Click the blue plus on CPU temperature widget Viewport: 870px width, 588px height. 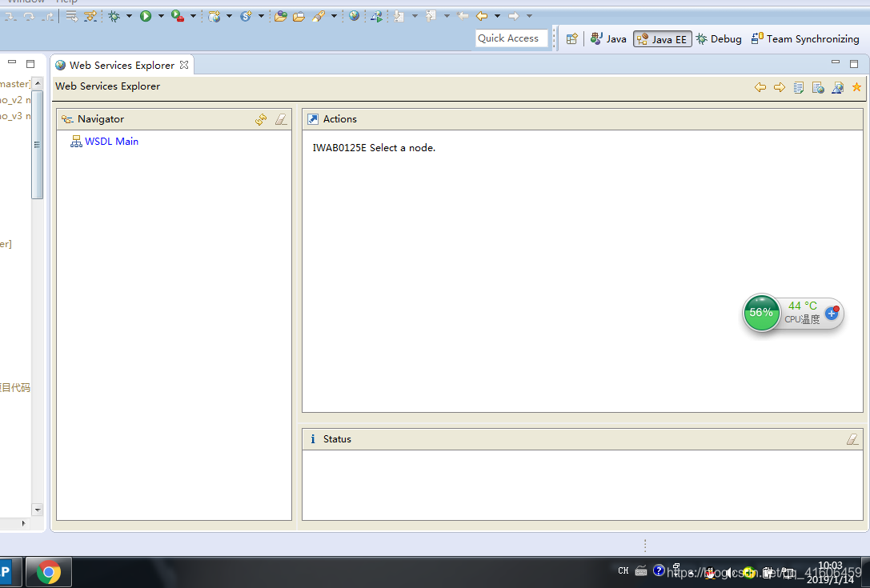[831, 314]
